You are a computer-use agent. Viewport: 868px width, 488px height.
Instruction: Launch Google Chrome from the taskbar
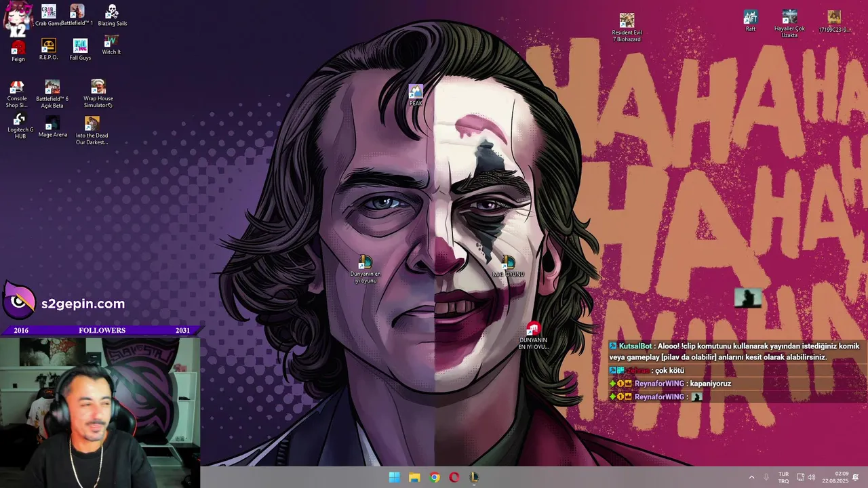[435, 477]
